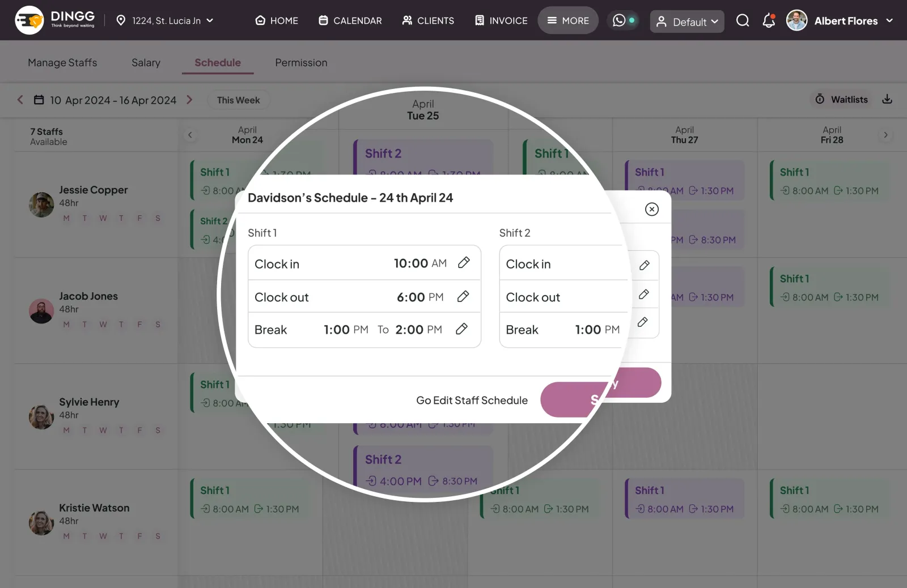Select the Schedule tab
The image size is (907, 588).
[218, 63]
